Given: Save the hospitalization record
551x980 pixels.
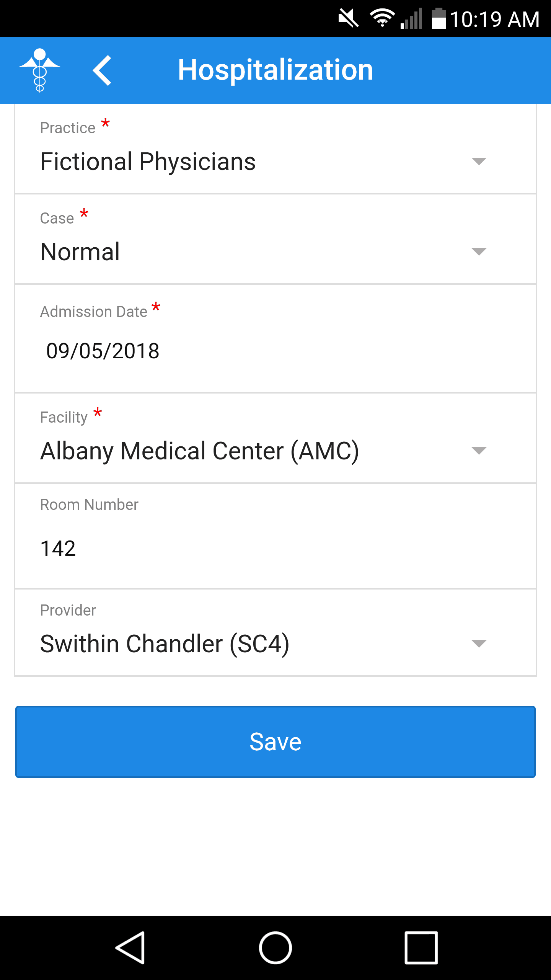Looking at the screenshot, I should point(275,742).
